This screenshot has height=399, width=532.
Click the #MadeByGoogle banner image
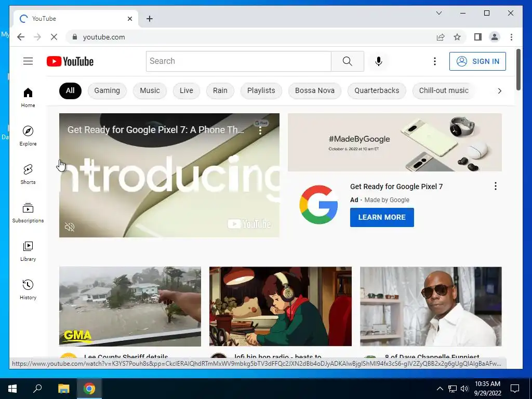pos(395,142)
